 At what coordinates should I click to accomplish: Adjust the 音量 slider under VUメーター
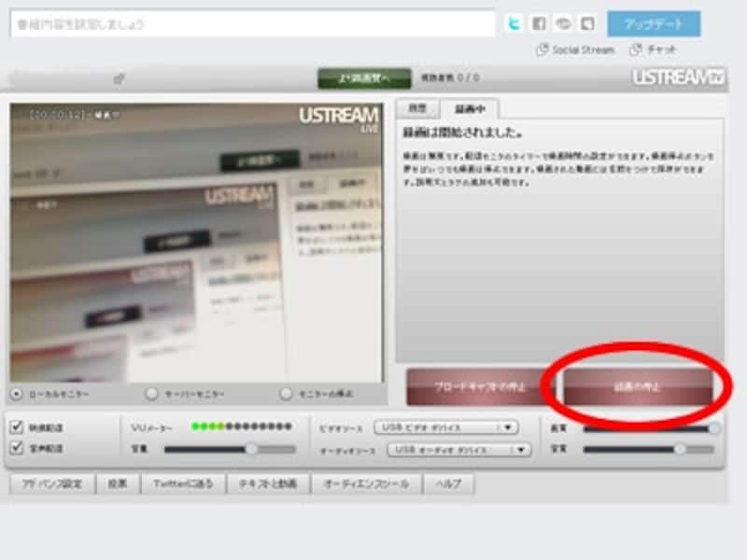[x=230, y=449]
